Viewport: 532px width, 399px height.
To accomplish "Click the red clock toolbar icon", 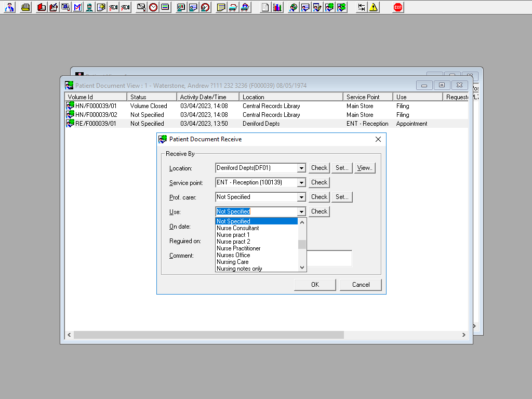I will point(153,7).
